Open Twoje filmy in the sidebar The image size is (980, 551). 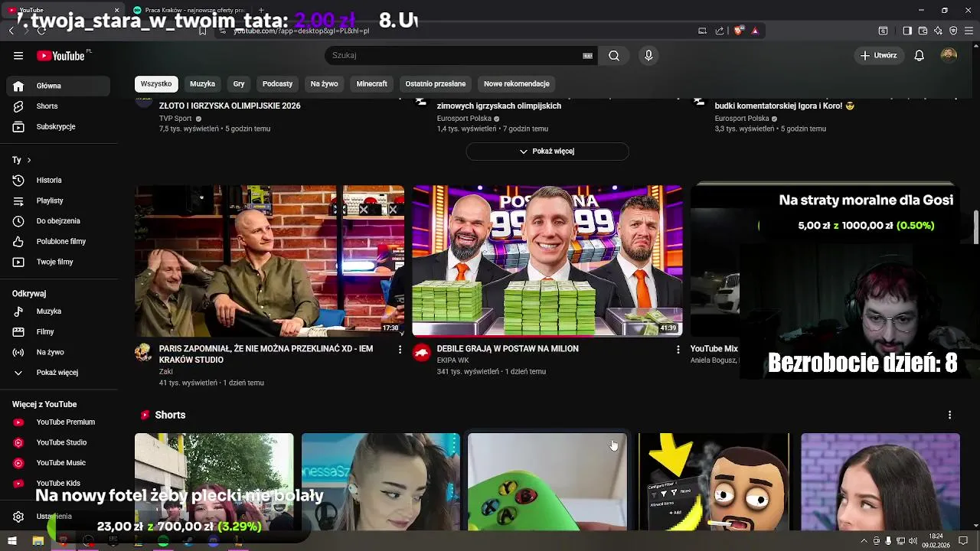click(x=59, y=262)
